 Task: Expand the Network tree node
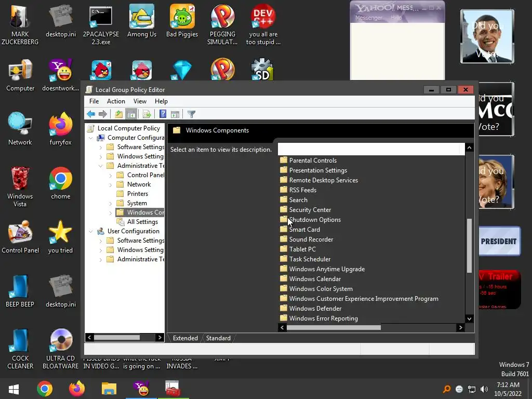click(111, 184)
